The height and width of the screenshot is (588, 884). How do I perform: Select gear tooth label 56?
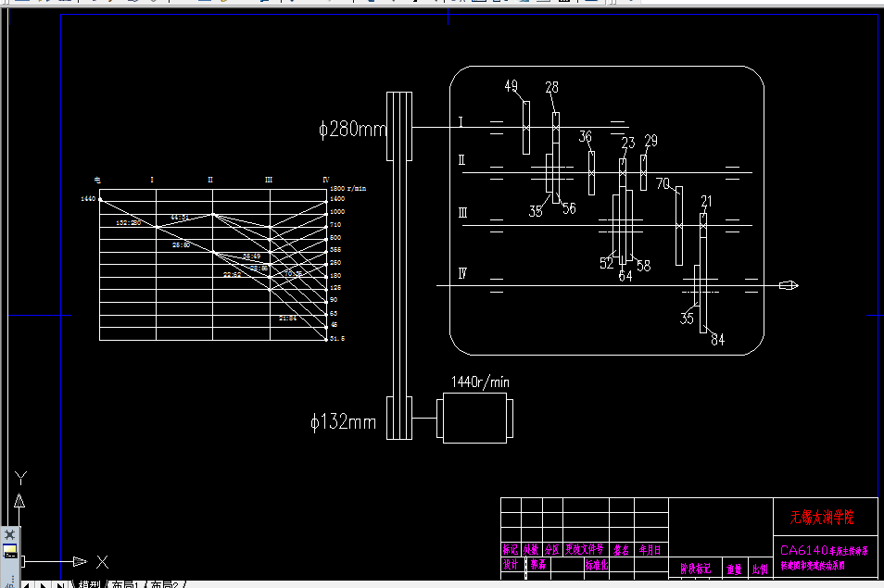click(570, 208)
